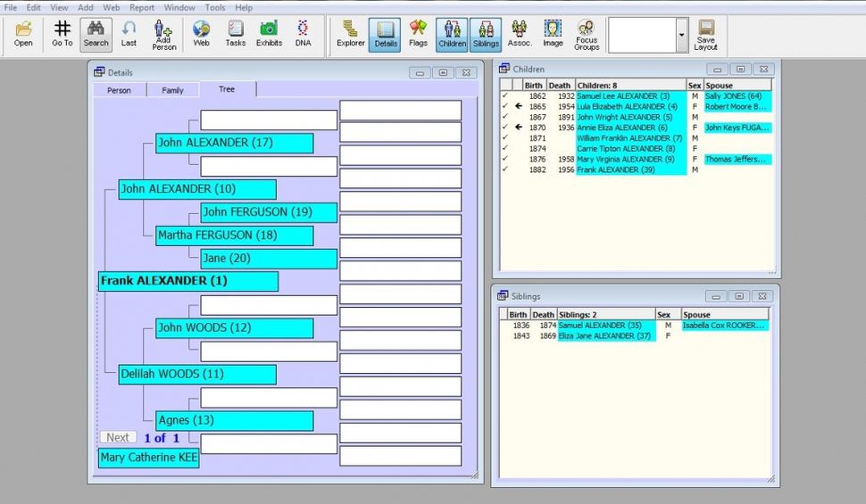Click the Search binoculars icon
Screen dimensions: 866x504
(x=96, y=34)
